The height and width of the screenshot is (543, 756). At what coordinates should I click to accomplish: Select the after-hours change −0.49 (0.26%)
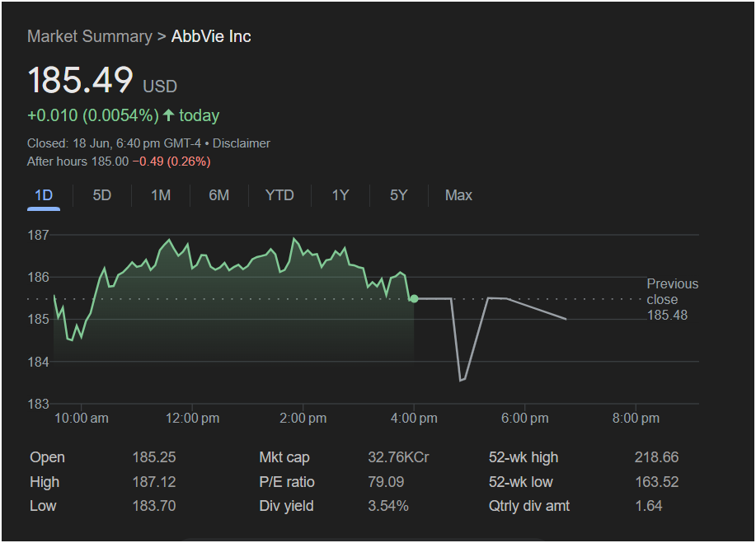click(x=171, y=161)
